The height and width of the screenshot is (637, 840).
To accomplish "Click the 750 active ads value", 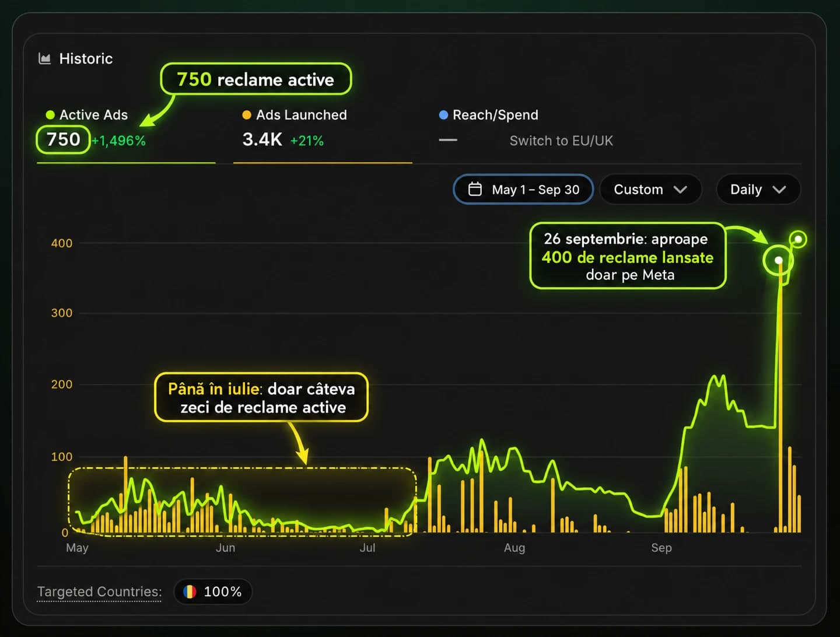I will [63, 139].
